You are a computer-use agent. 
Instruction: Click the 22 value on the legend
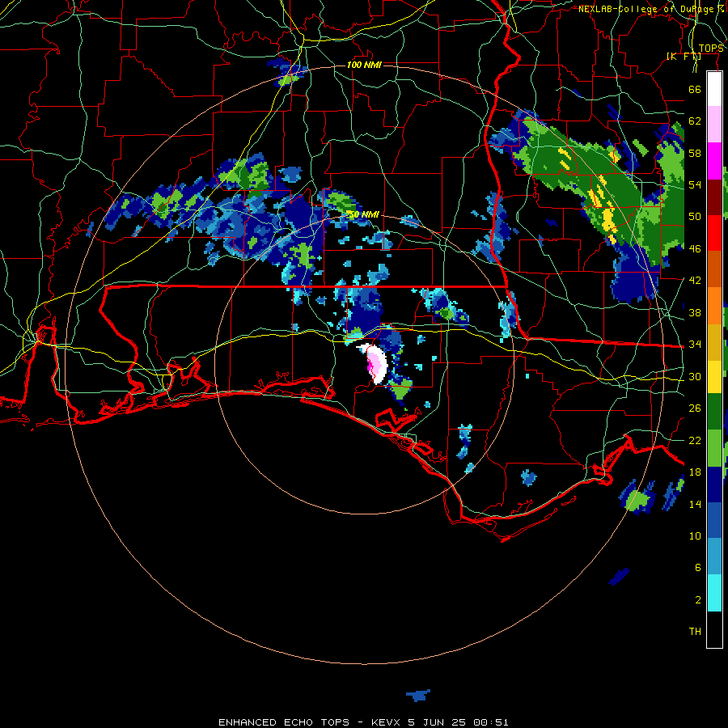point(695,440)
